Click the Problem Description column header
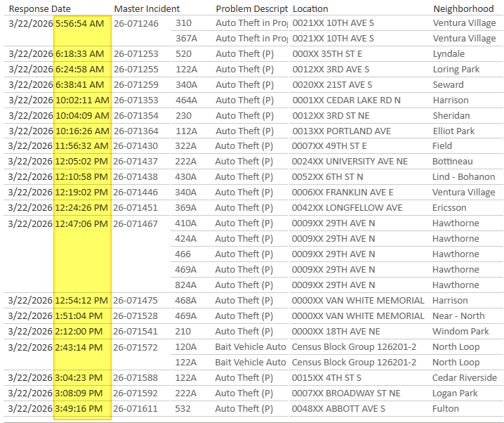504x423 pixels. coord(252,8)
